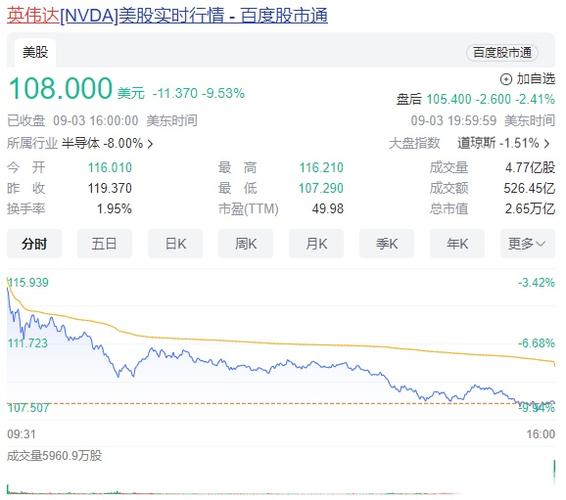The width and height of the screenshot is (566, 500).
Task: Open the 更多 dropdown
Action: click(x=527, y=244)
